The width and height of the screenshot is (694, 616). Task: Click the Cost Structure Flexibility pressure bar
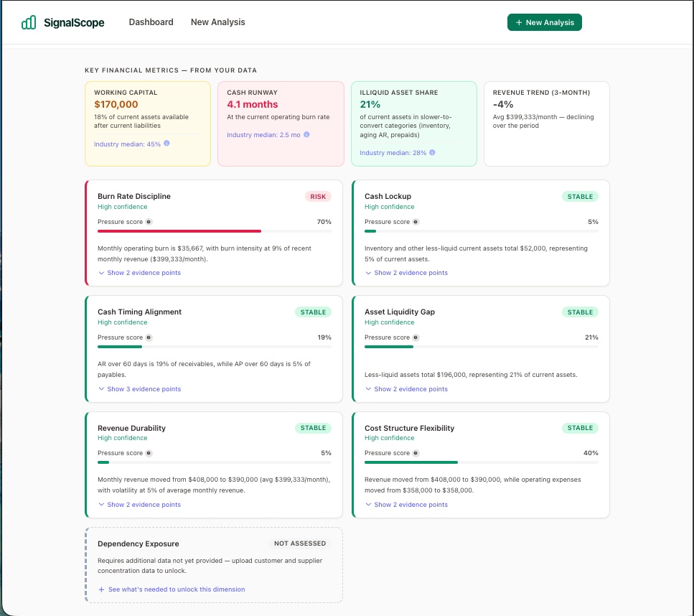click(x=411, y=462)
